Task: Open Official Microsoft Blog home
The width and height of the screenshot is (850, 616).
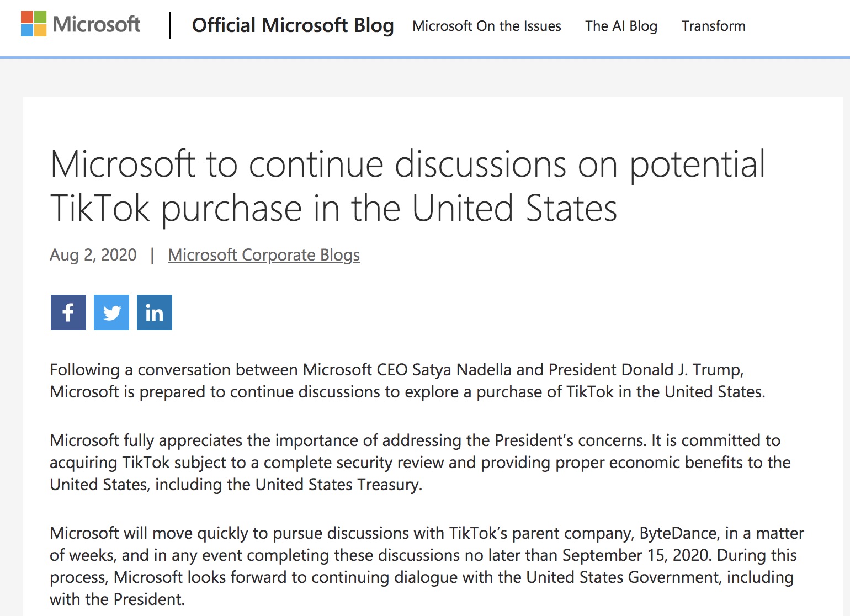Action: point(293,25)
